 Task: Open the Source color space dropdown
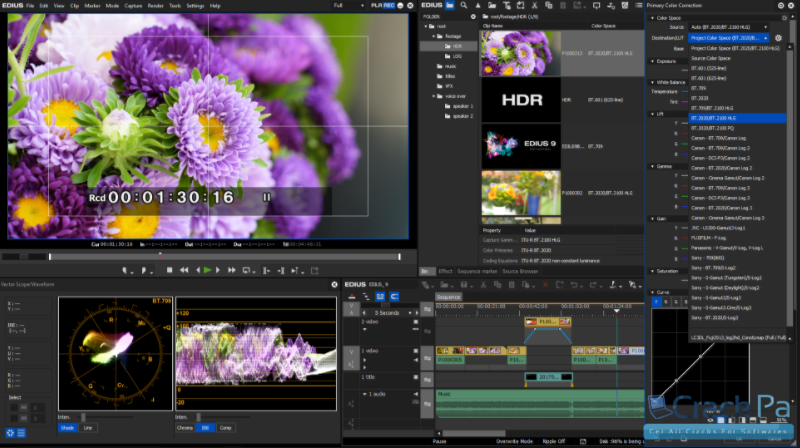point(729,27)
